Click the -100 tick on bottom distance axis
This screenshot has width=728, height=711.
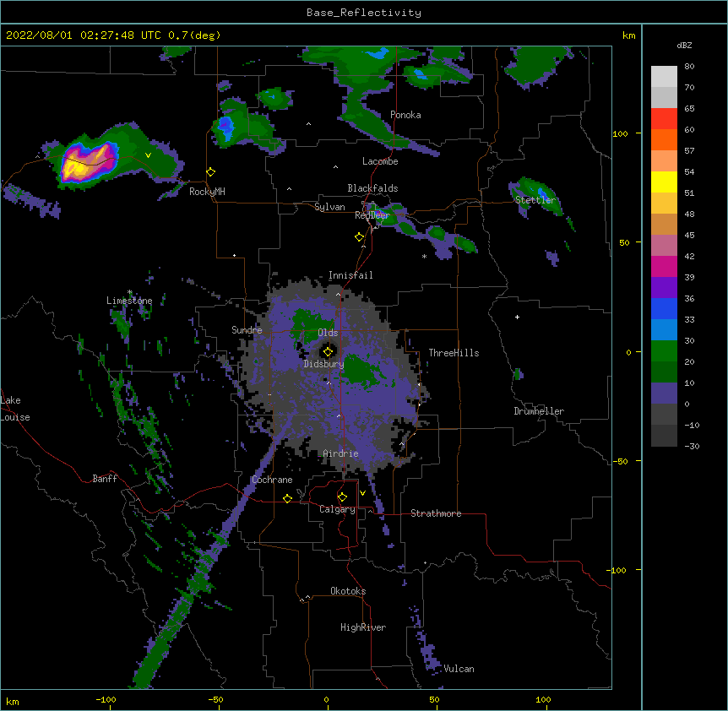[106, 699]
